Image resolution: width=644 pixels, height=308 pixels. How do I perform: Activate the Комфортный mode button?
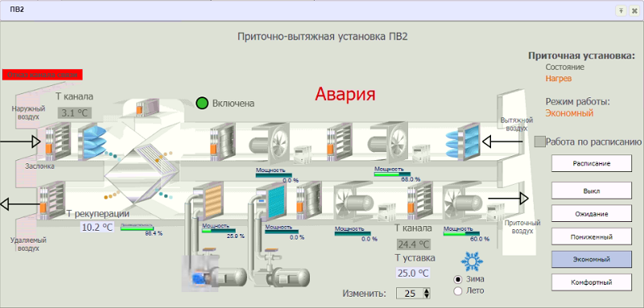[x=591, y=282]
